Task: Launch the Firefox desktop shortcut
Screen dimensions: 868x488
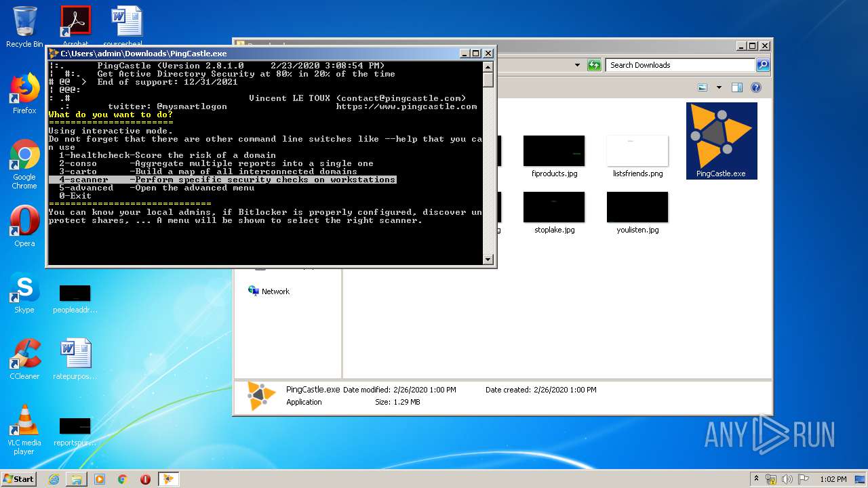Action: tap(24, 94)
